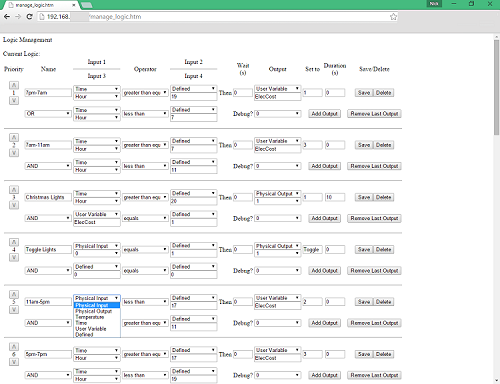
Task: Move the 7am-11am rule up in priority
Action: pos(14,137)
